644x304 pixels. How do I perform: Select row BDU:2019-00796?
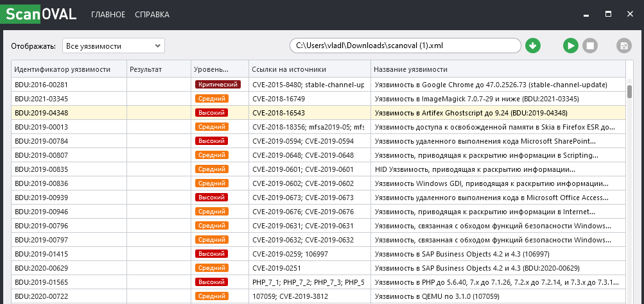pos(318,226)
